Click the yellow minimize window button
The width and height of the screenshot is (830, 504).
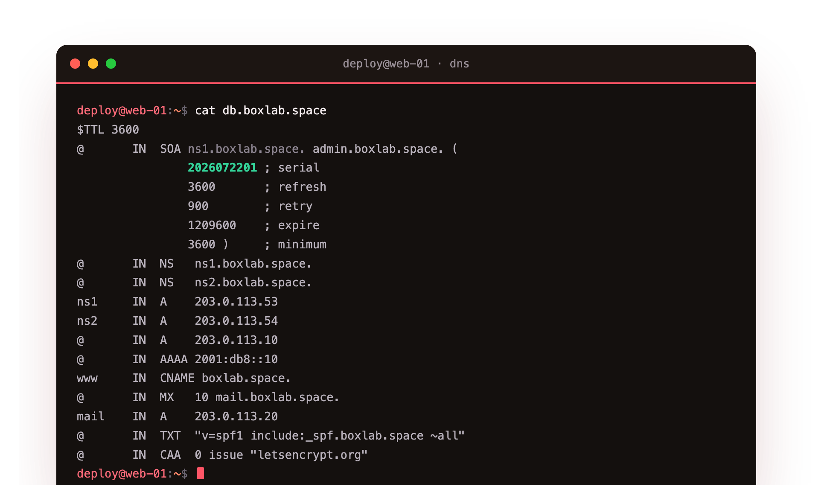coord(93,64)
